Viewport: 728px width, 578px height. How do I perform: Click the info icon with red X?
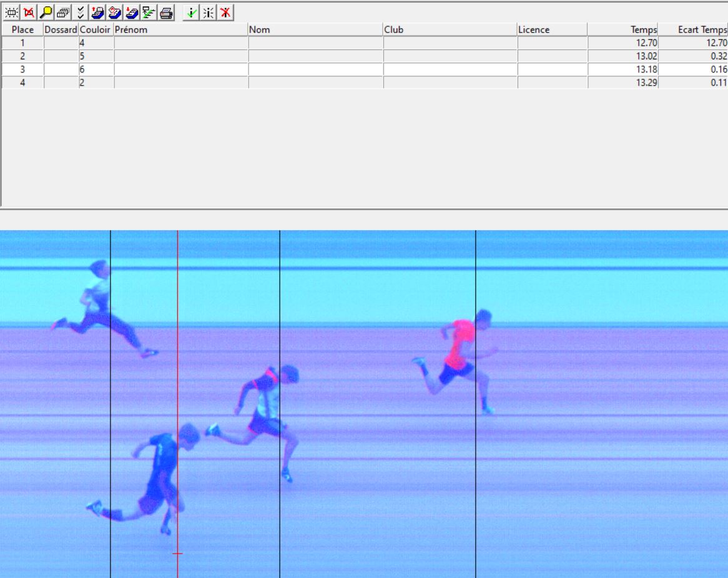pos(225,12)
